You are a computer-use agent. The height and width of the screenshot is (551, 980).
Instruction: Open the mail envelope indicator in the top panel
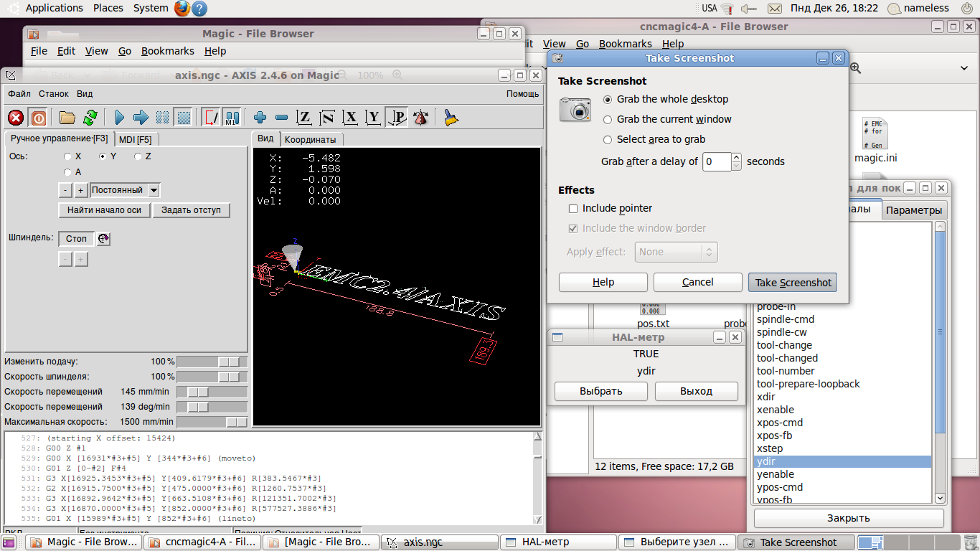(774, 9)
